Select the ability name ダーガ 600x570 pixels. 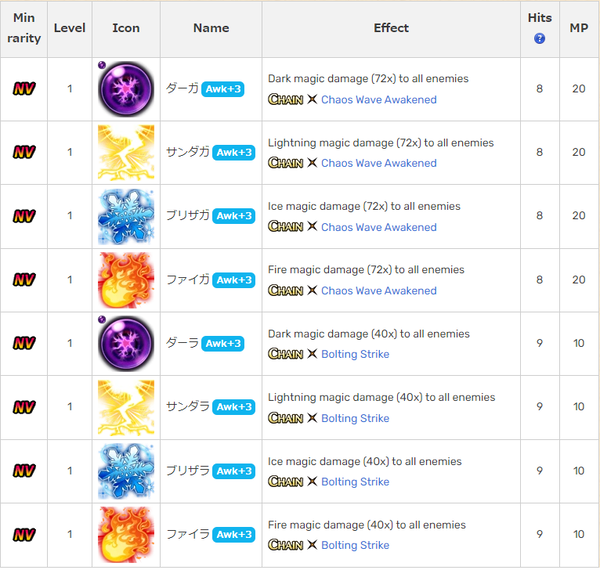click(182, 89)
